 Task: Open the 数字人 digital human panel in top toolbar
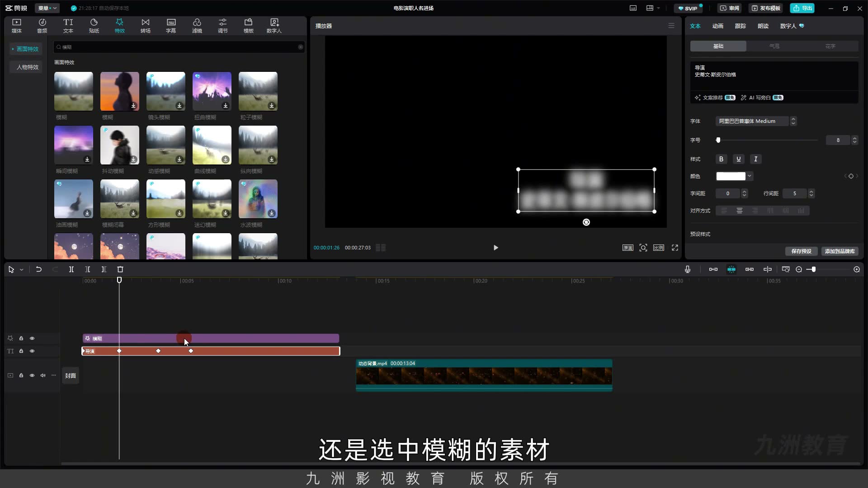274,26
